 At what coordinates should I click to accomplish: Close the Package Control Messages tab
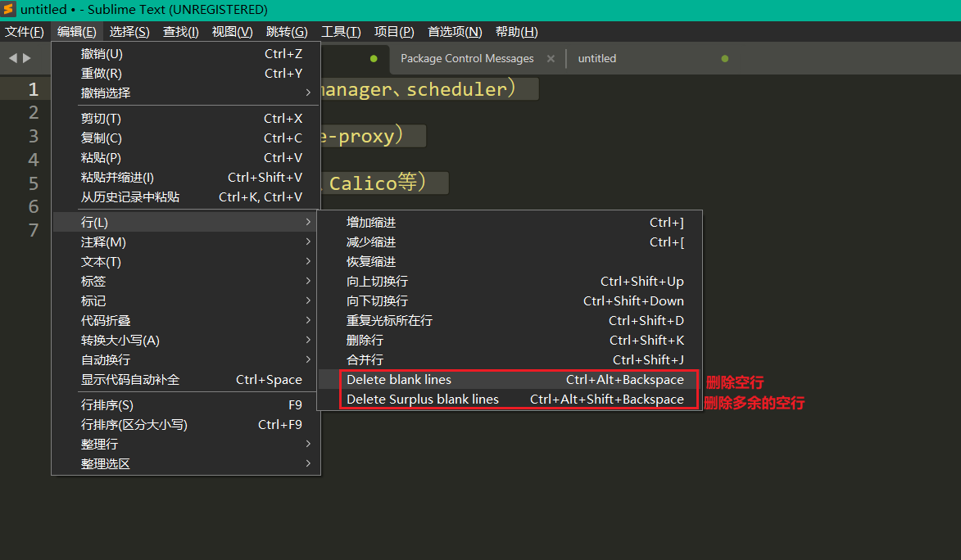pos(551,58)
